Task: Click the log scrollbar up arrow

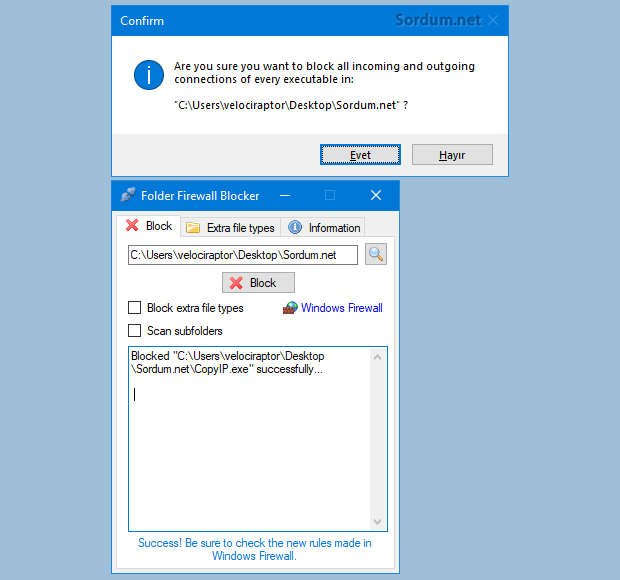Action: click(x=378, y=357)
